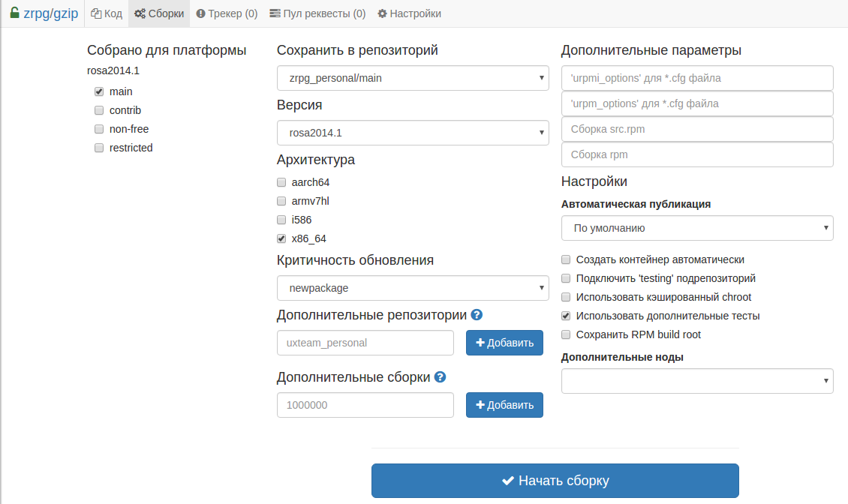848x504 pixels.
Task: Click the gear icon on Настройки tab
Action: 382,13
